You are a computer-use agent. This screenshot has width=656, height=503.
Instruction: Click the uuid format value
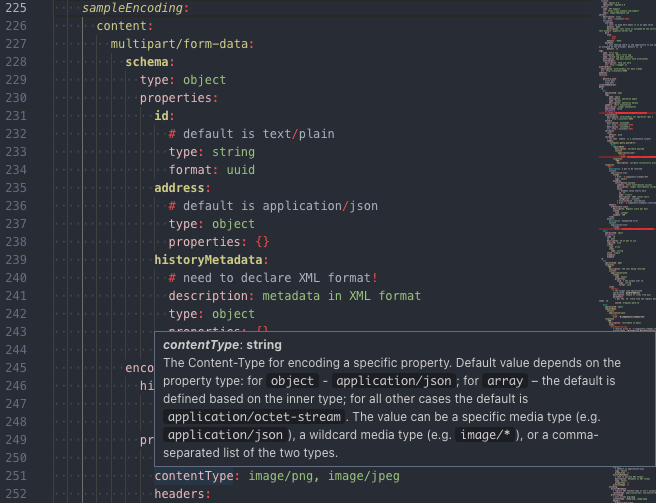click(241, 170)
